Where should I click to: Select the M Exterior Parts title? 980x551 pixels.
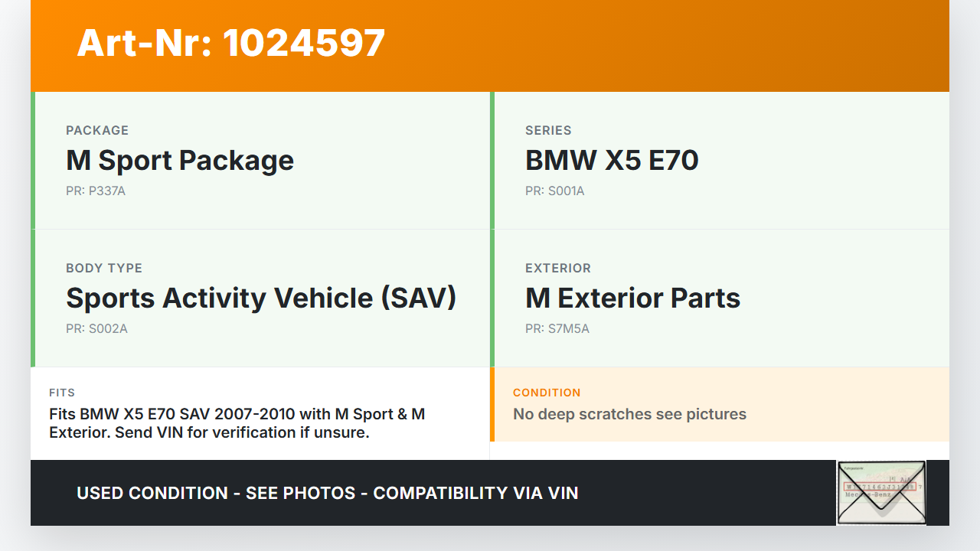pos(632,298)
